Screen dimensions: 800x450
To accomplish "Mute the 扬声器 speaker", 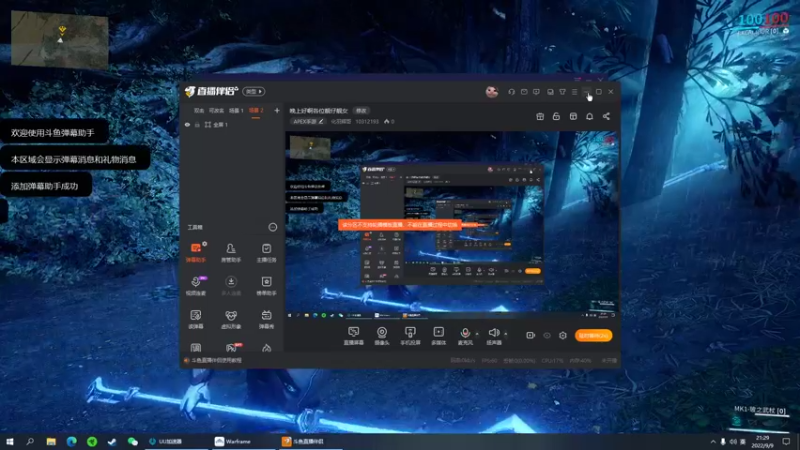I will (x=494, y=336).
